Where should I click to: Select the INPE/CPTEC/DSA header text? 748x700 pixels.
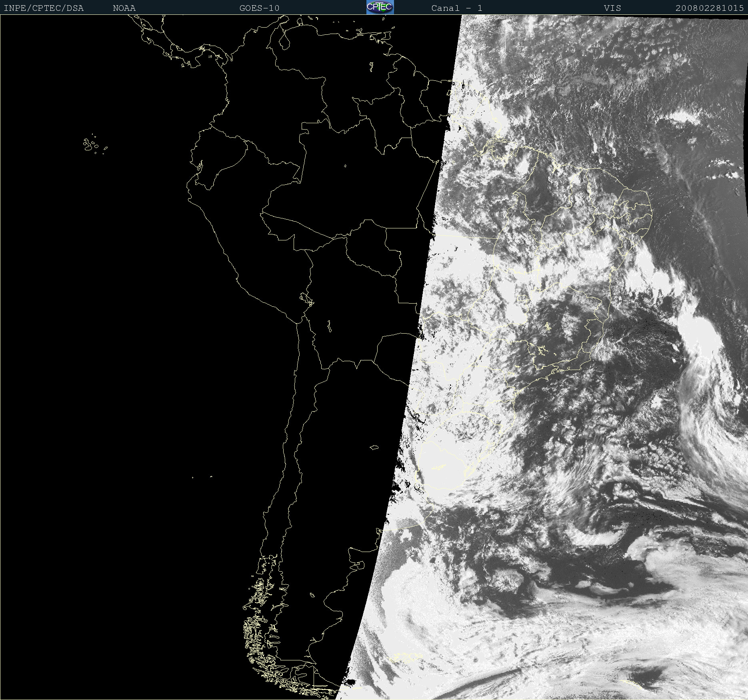(x=44, y=8)
